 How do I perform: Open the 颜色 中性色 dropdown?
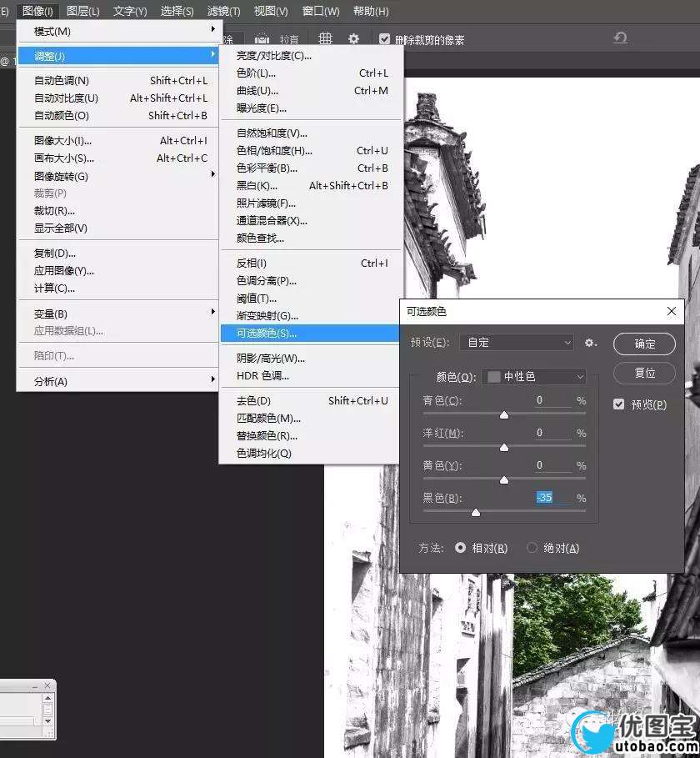535,377
